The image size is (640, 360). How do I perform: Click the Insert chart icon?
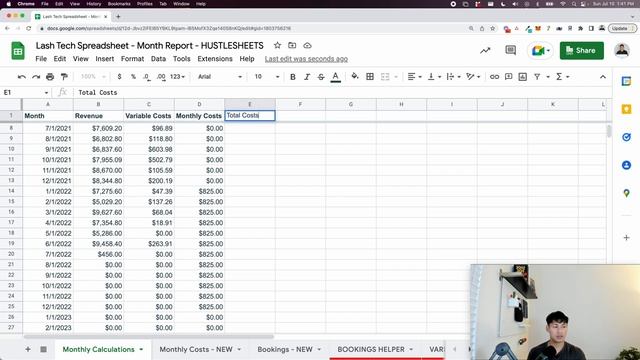point(522,77)
